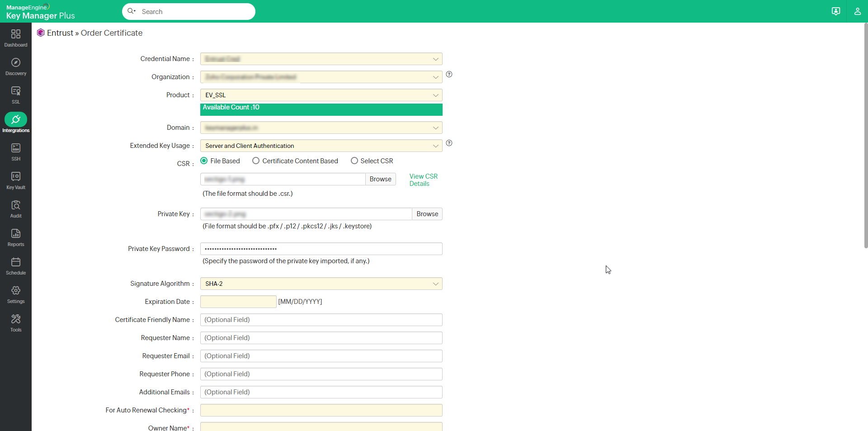Focus the Requester Name field

pyautogui.click(x=321, y=338)
